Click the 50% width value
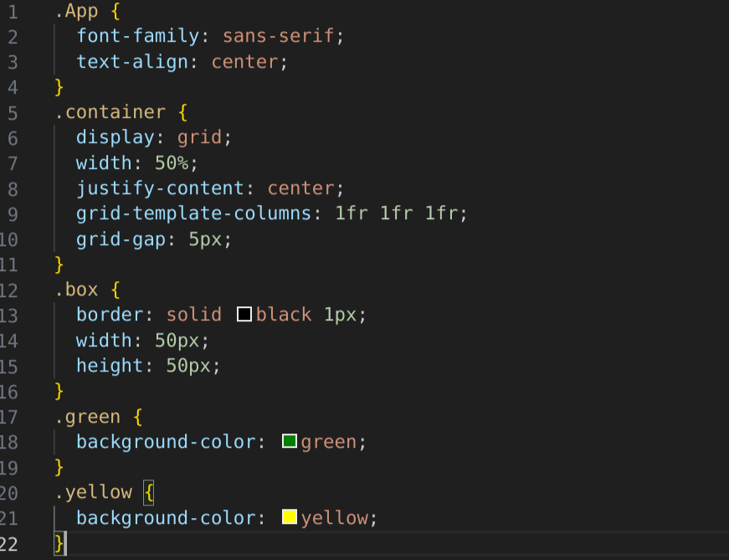 pos(172,162)
